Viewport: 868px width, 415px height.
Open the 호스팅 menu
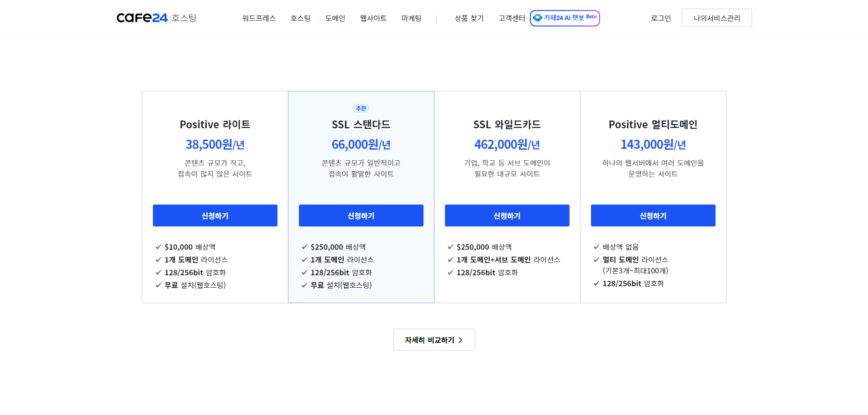pyautogui.click(x=300, y=18)
